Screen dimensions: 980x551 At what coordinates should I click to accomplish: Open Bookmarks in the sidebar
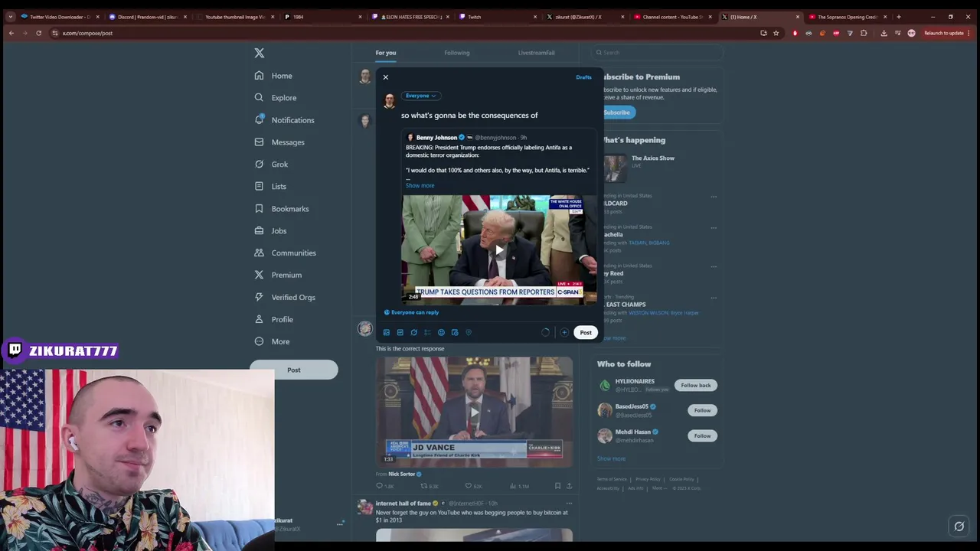pyautogui.click(x=282, y=209)
